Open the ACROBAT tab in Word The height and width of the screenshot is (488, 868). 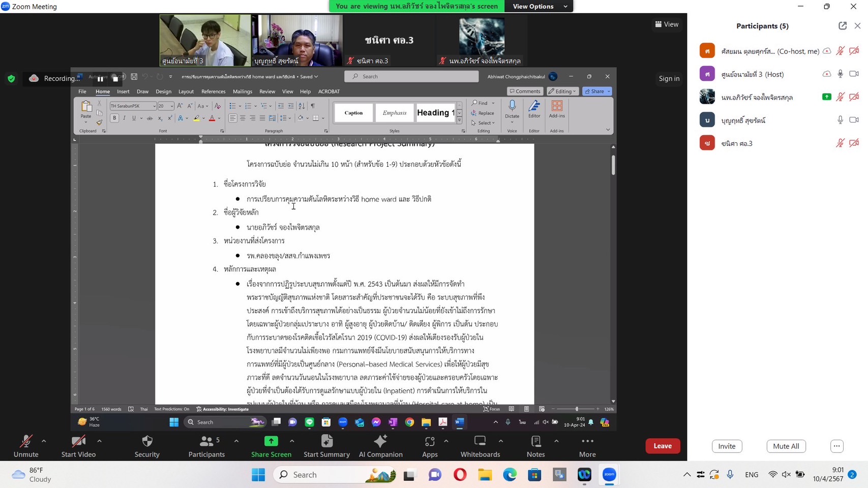click(x=329, y=91)
